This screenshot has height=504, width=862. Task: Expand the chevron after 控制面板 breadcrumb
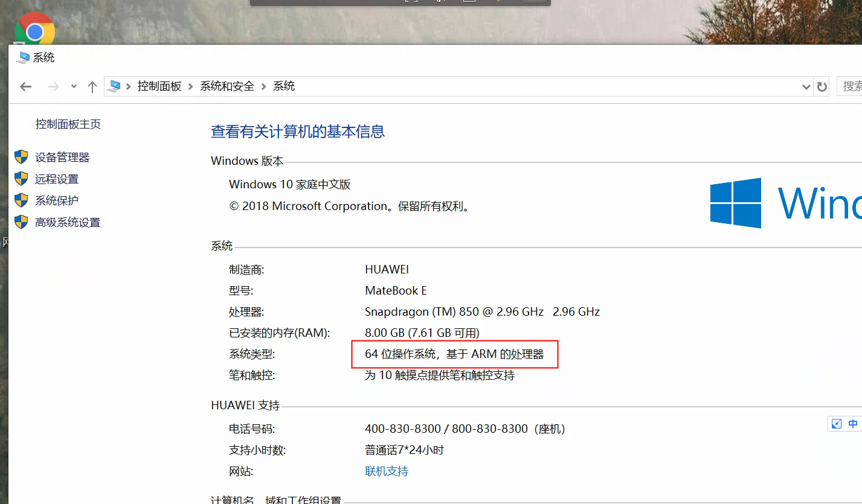[x=191, y=86]
